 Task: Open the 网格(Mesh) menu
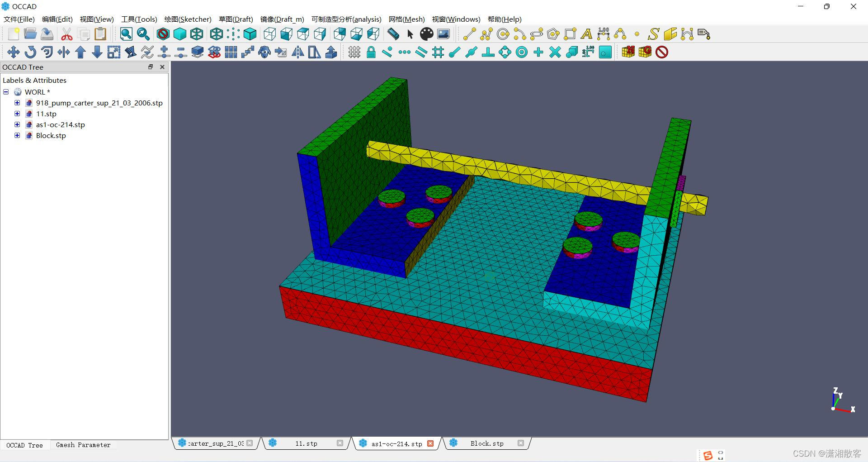pos(406,19)
